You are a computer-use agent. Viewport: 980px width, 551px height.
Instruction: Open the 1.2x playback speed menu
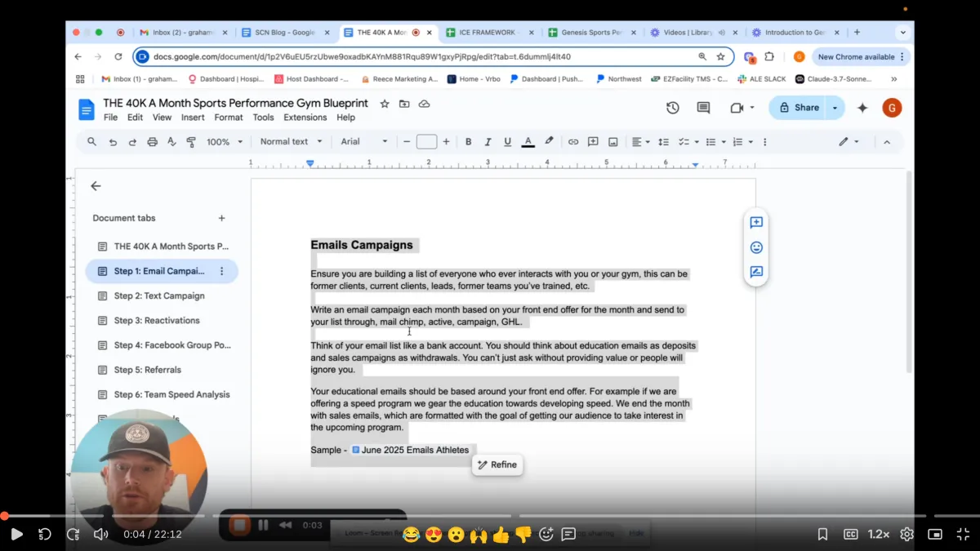click(x=879, y=535)
